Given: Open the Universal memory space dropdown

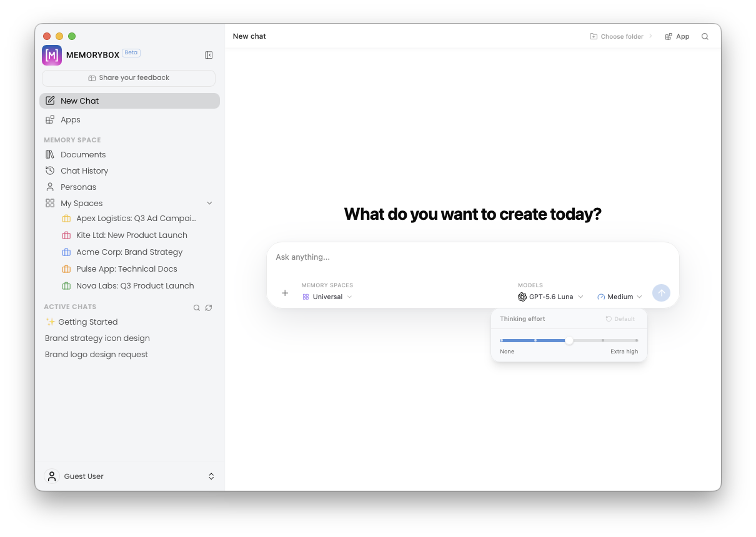Looking at the screenshot, I should [x=327, y=297].
